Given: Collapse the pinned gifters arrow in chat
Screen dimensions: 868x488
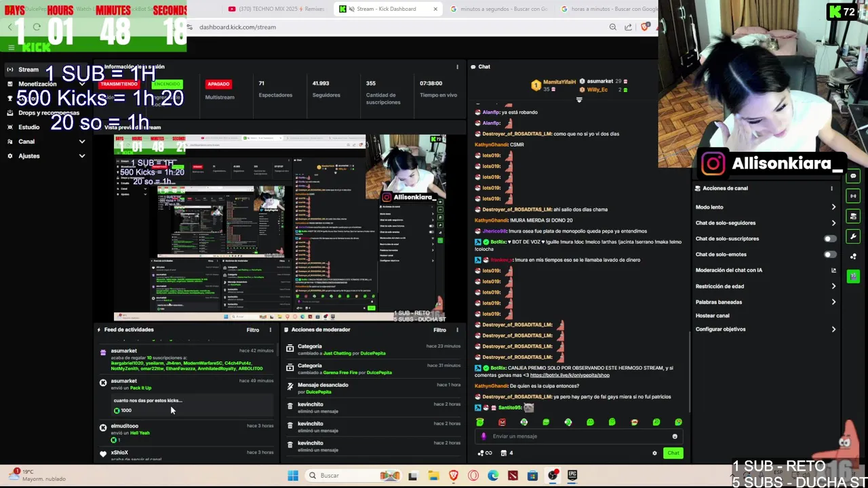Looking at the screenshot, I should tap(579, 100).
